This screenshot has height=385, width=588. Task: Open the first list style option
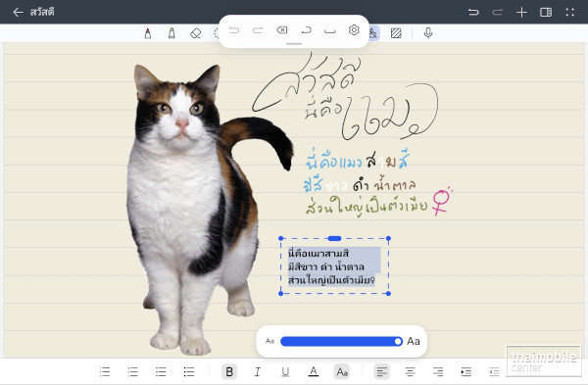(x=105, y=372)
